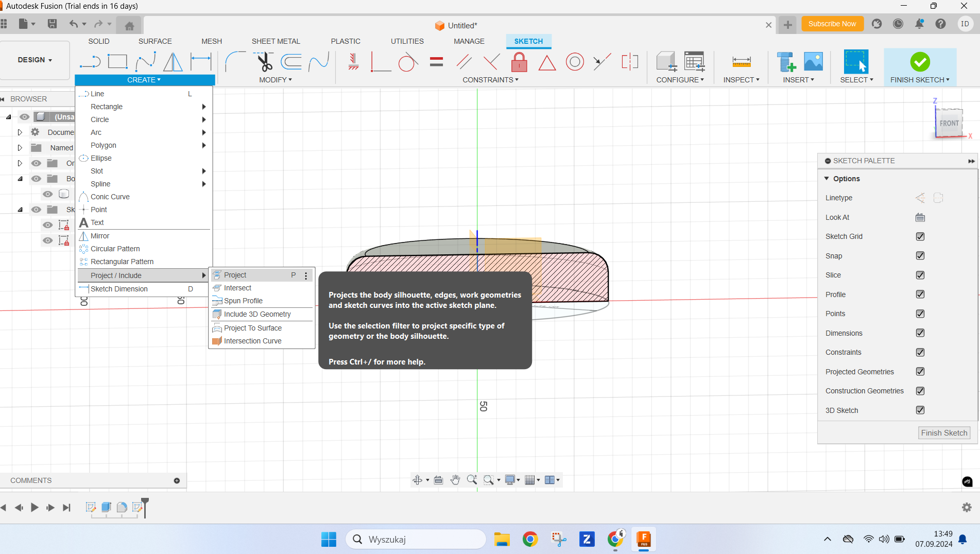
Task: Click the Windows Start button
Action: pos(328,539)
